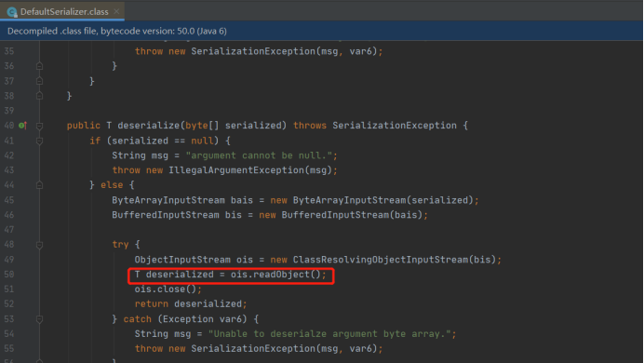Click the class file icon in tab
Viewport: 644px width, 363px height.
12,12
